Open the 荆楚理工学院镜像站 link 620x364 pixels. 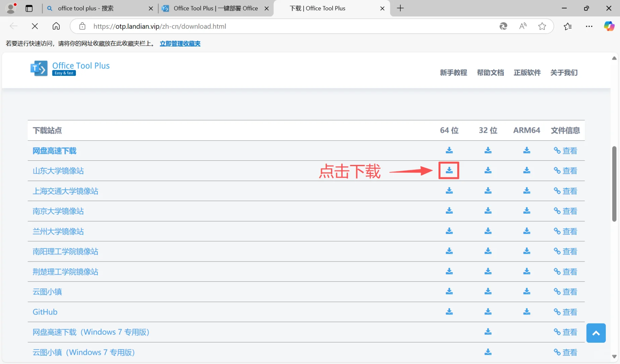tap(65, 272)
